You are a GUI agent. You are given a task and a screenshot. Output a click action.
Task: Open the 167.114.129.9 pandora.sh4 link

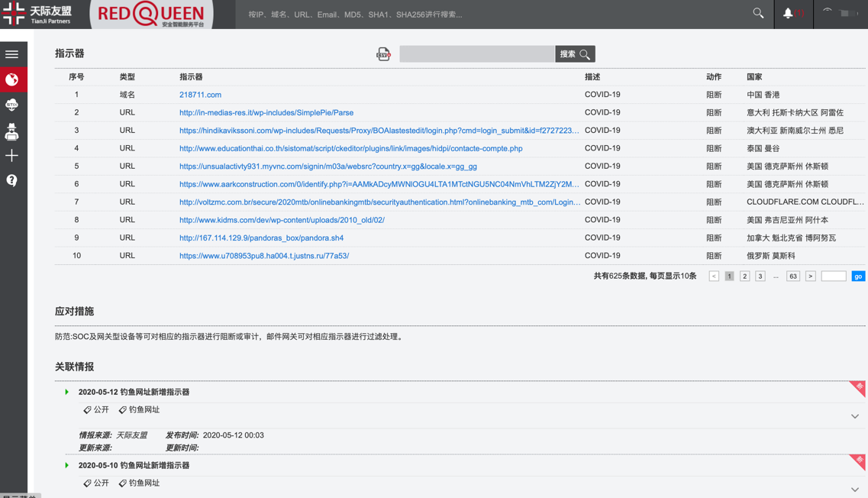261,238
